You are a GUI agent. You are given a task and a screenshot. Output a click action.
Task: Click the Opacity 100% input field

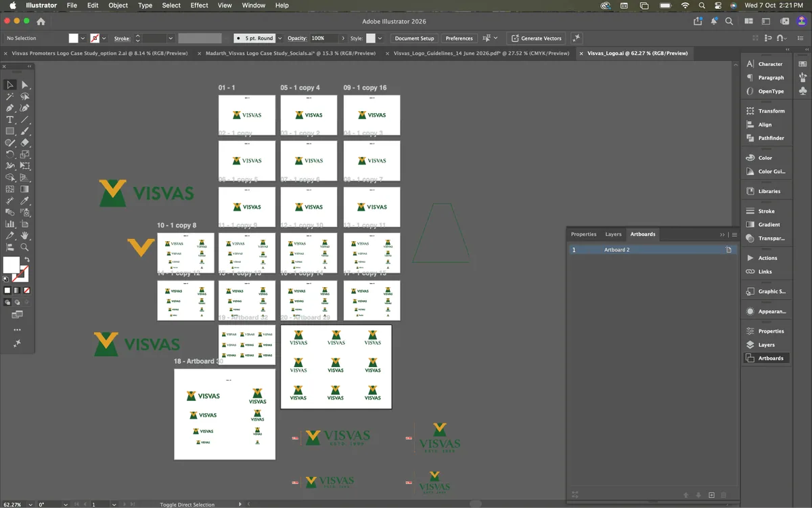323,39
